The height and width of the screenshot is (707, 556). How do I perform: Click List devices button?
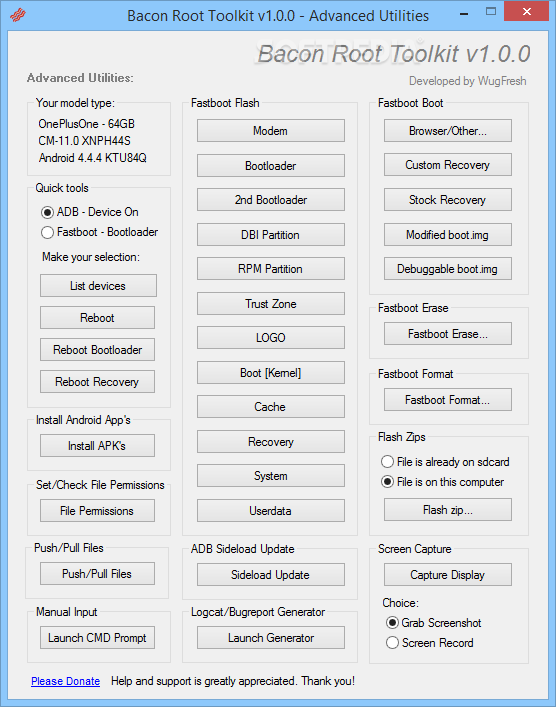pos(98,285)
